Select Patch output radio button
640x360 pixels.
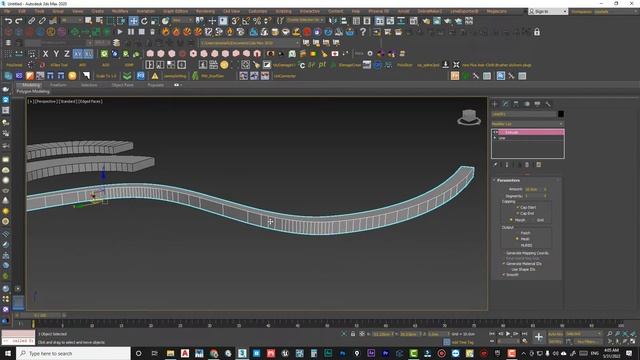(x=517, y=233)
